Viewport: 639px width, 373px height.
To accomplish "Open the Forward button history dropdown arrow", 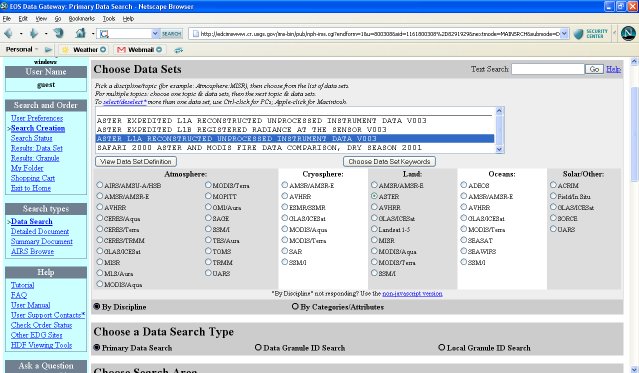I will click(46, 34).
